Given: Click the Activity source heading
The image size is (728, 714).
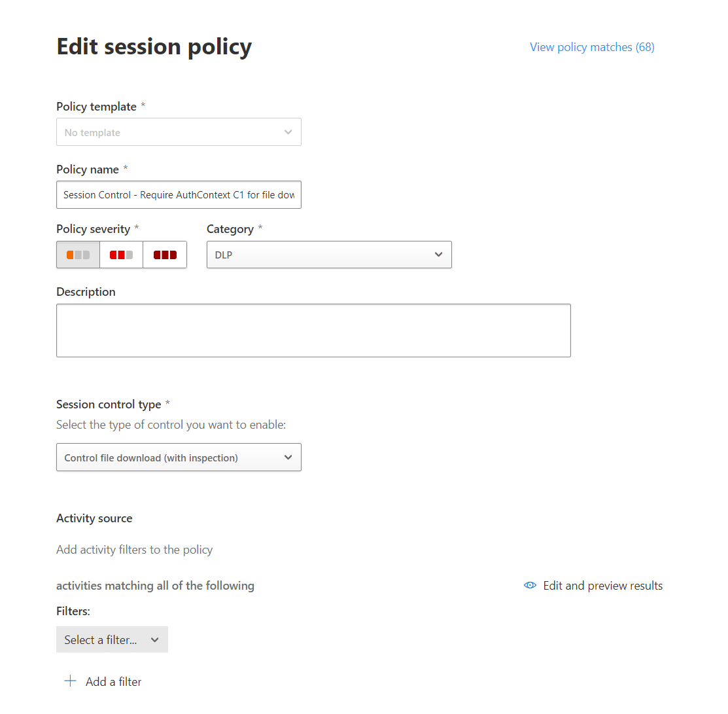Looking at the screenshot, I should (x=94, y=518).
